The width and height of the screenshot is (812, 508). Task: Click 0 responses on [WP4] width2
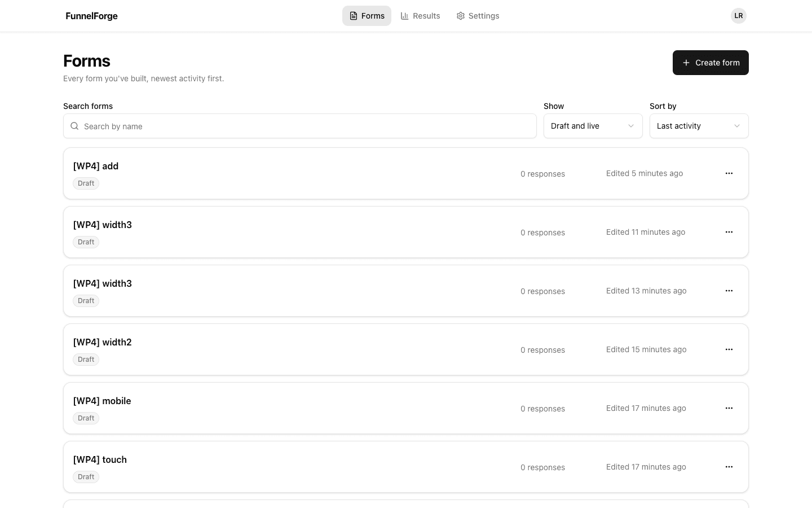[x=542, y=350]
